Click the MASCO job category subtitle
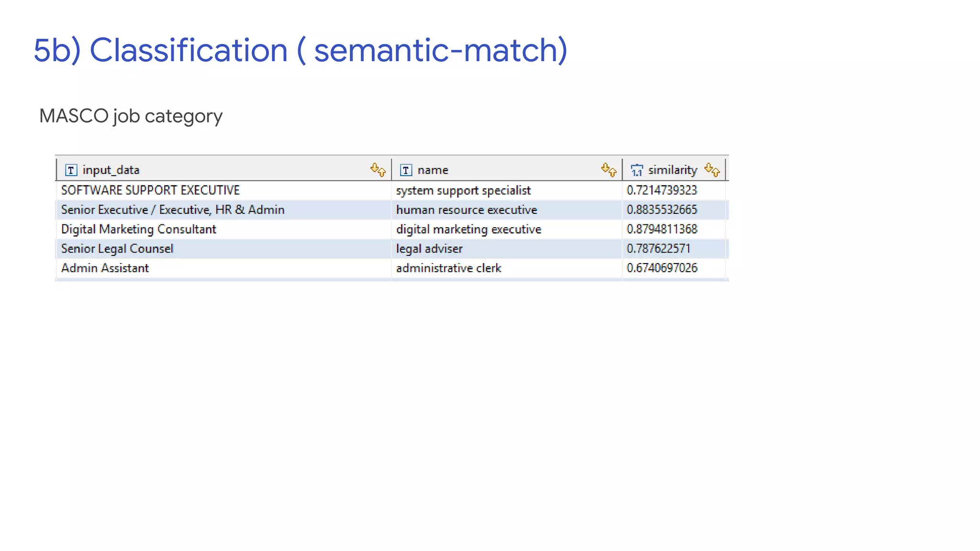Image resolution: width=980 pixels, height=551 pixels. 131,116
